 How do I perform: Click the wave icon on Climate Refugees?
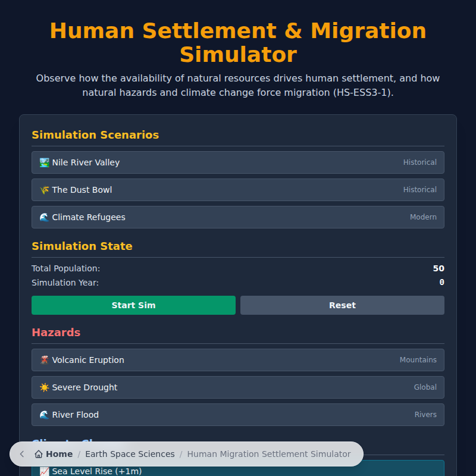pyautogui.click(x=43, y=217)
